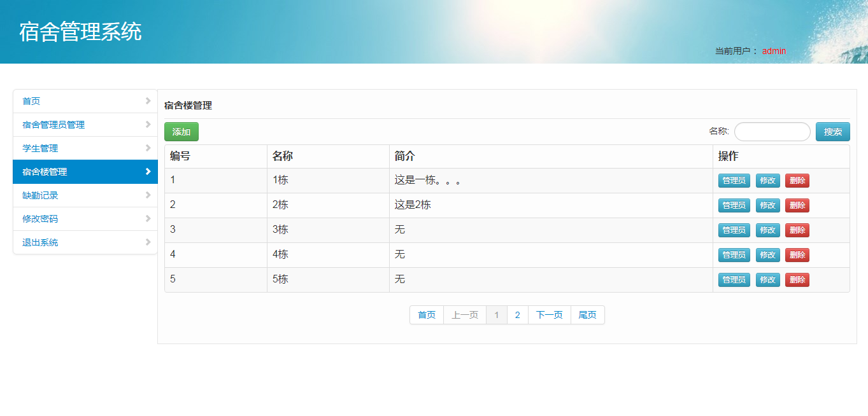Go to page 2 in pagination
The width and height of the screenshot is (868, 416).
pos(518,315)
